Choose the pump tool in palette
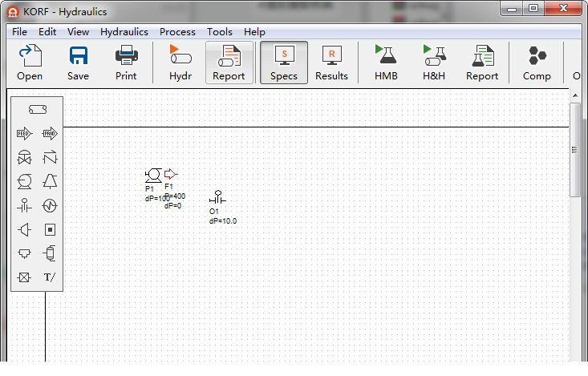 [25, 181]
